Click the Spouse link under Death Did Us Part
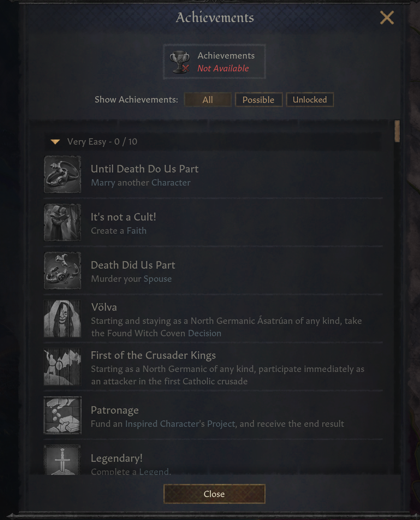The height and width of the screenshot is (520, 420). 157,279
